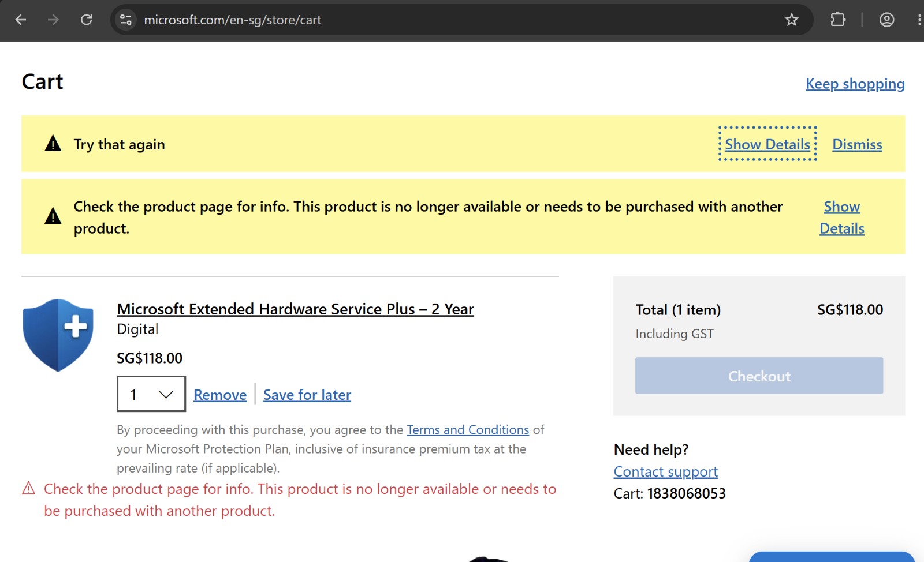Open the browser extensions menu
Image resolution: width=924 pixels, height=562 pixels.
[838, 20]
